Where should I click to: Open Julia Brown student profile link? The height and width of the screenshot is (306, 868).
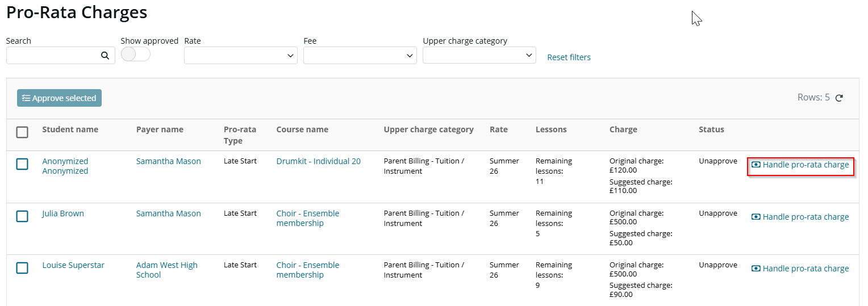(x=63, y=213)
